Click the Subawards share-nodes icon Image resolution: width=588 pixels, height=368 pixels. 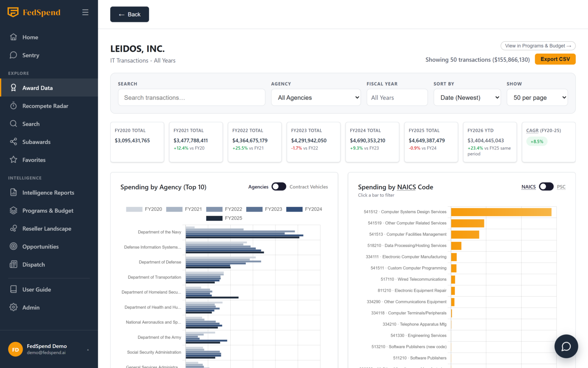13,142
